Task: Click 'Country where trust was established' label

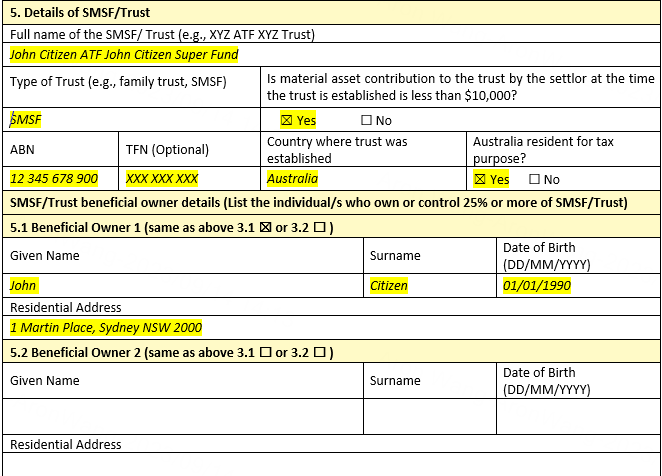Action: (337, 150)
